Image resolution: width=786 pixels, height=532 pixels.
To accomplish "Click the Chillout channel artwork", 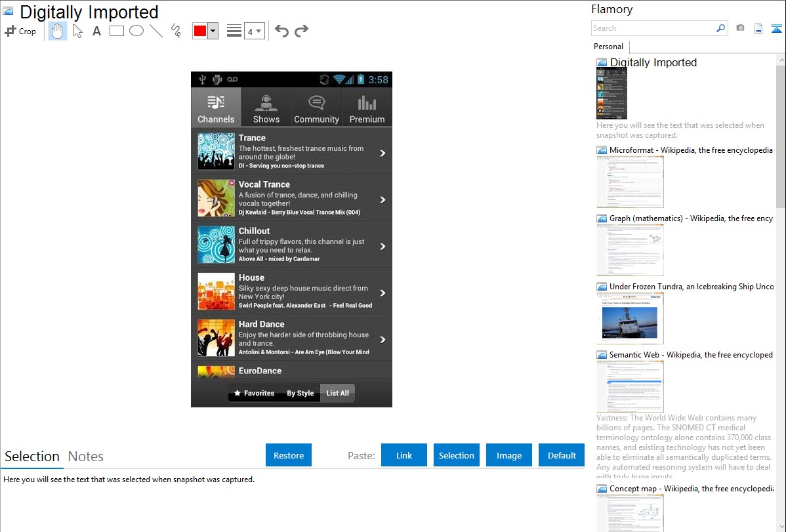I will point(216,245).
